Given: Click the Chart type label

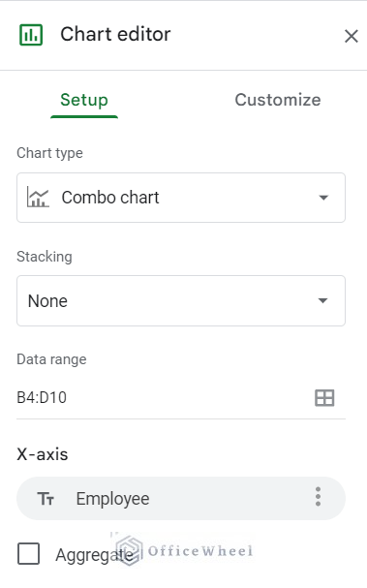Looking at the screenshot, I should pos(49,153).
